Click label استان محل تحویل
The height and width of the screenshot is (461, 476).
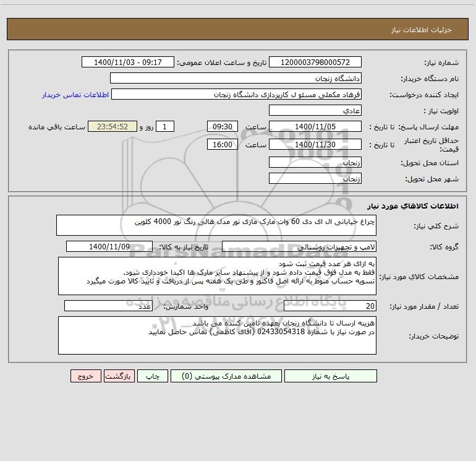coord(430,163)
